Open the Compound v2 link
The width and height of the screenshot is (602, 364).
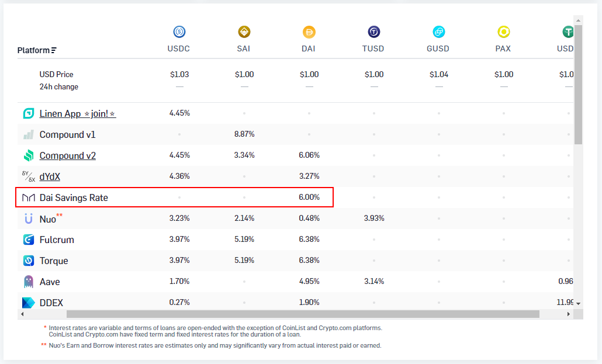[68, 155]
